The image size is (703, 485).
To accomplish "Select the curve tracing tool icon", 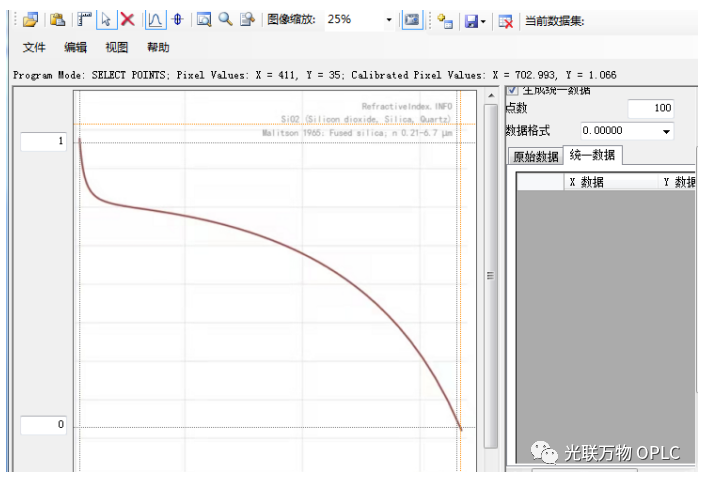I will pyautogui.click(x=156, y=19).
